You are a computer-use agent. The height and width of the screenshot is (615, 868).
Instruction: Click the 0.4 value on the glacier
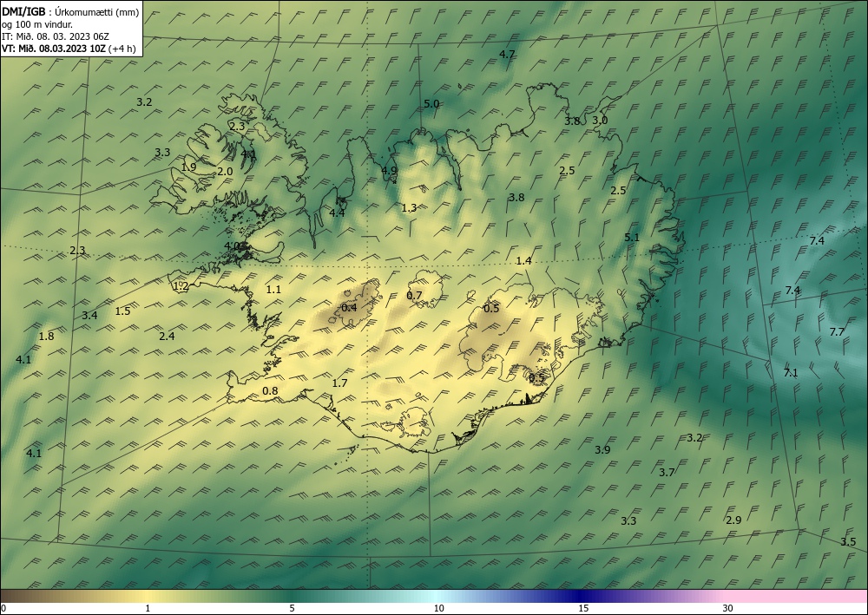tap(349, 307)
